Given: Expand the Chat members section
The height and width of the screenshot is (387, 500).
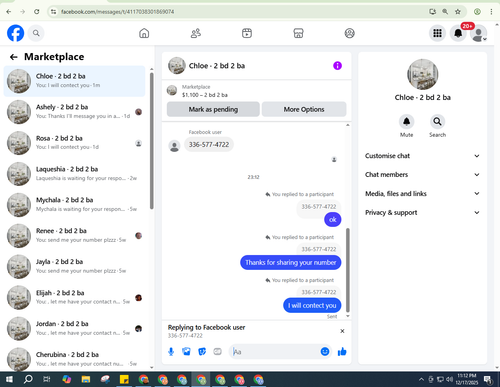Looking at the screenshot, I should (422, 175).
